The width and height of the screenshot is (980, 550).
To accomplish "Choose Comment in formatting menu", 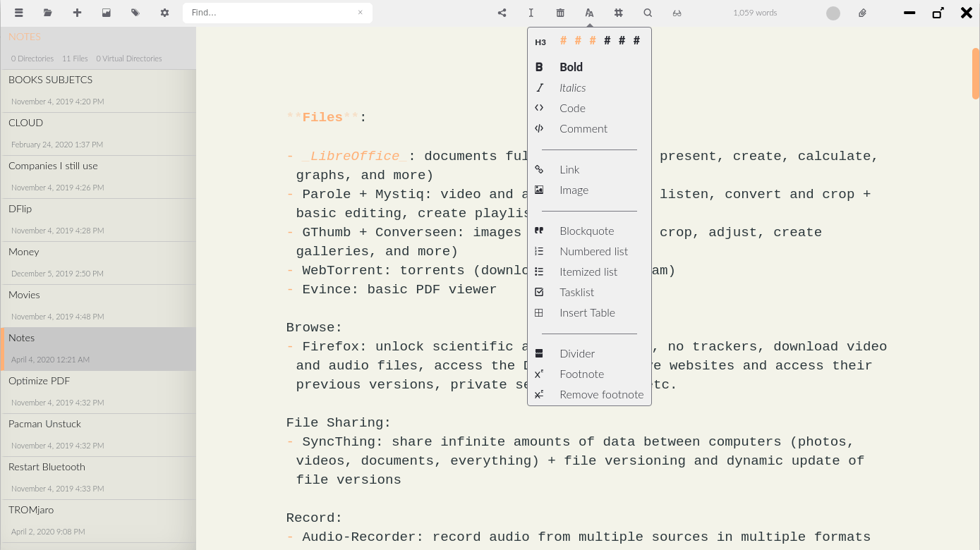I will [x=589, y=128].
